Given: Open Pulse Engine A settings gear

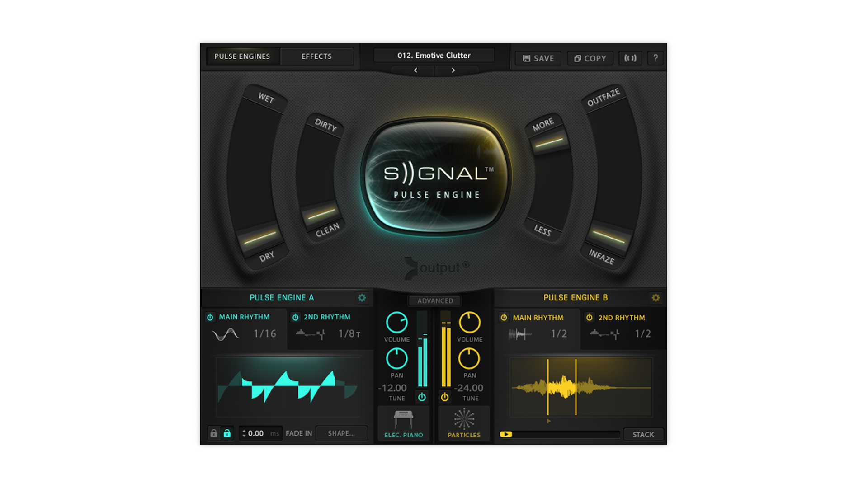Looking at the screenshot, I should [362, 298].
